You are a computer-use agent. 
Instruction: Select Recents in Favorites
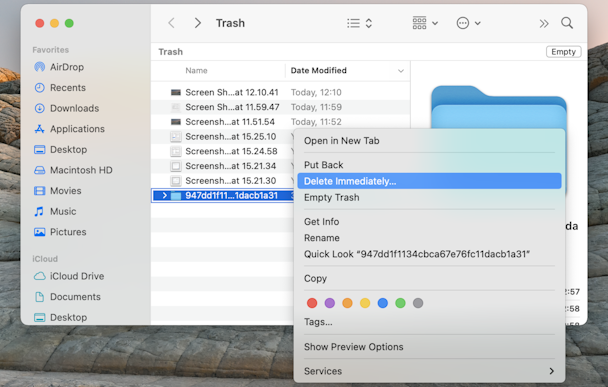pyautogui.click(x=60, y=88)
